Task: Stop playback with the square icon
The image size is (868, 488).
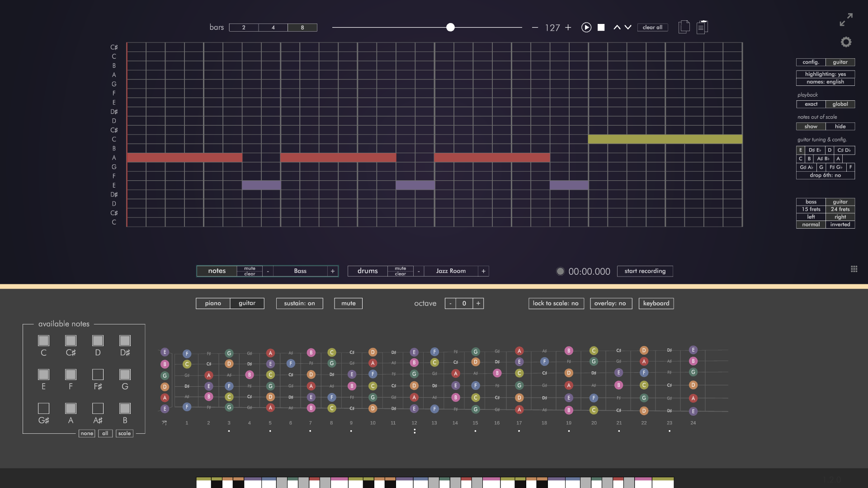Action: pos(601,28)
